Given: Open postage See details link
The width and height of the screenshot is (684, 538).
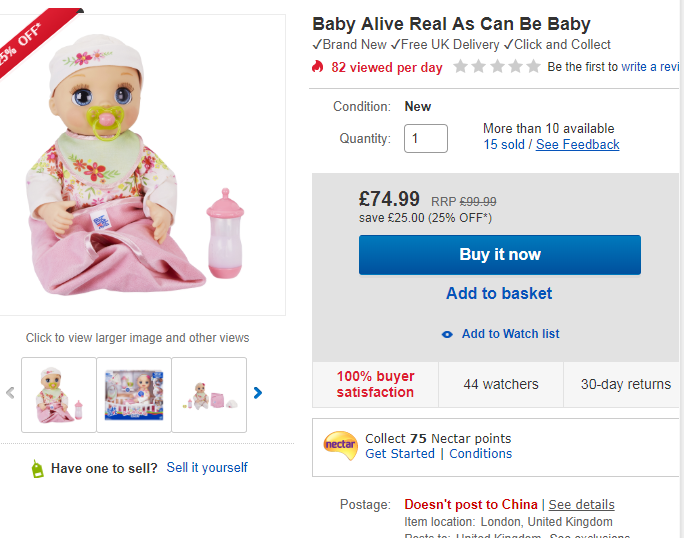Looking at the screenshot, I should pos(581,505).
